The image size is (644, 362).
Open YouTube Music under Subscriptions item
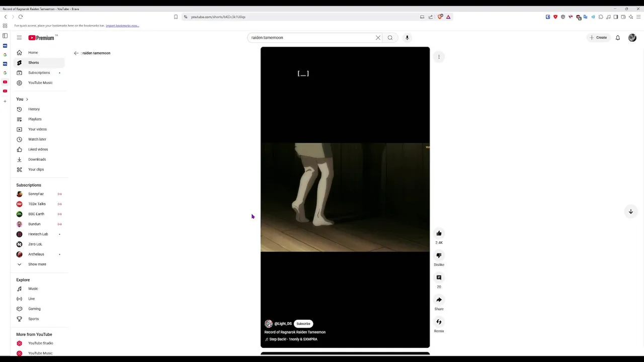click(39, 82)
